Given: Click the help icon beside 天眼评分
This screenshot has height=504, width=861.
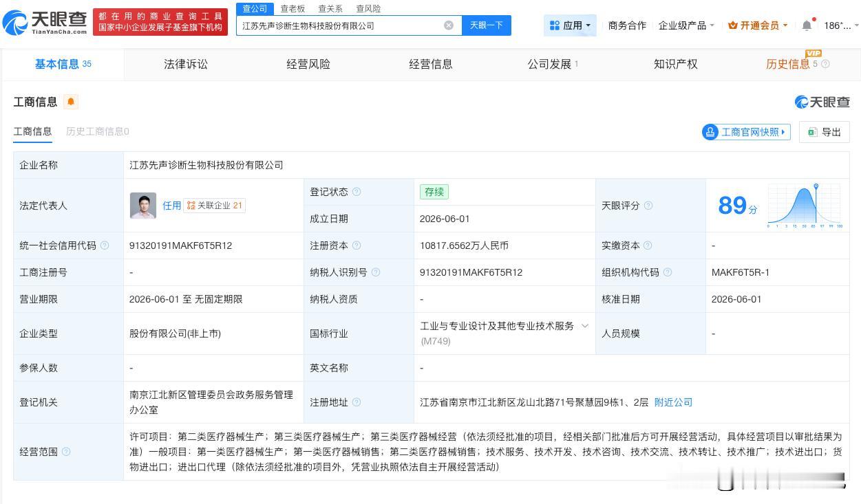Looking at the screenshot, I should click(648, 206).
